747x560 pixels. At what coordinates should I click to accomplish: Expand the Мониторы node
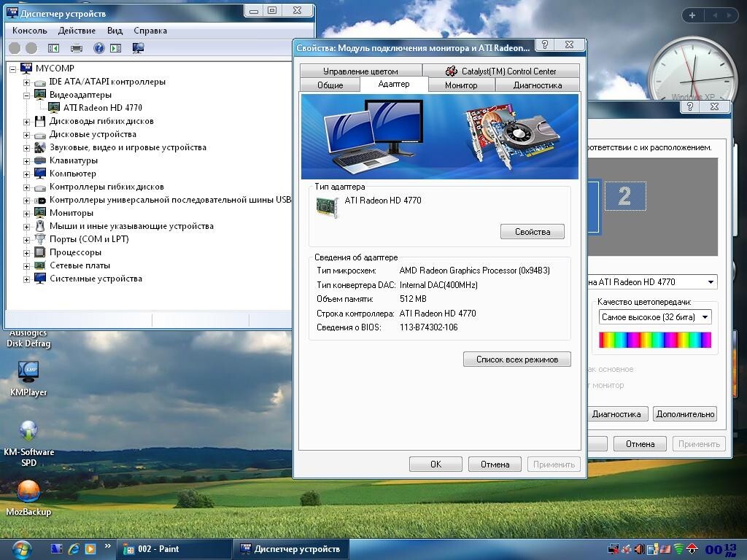(x=27, y=214)
